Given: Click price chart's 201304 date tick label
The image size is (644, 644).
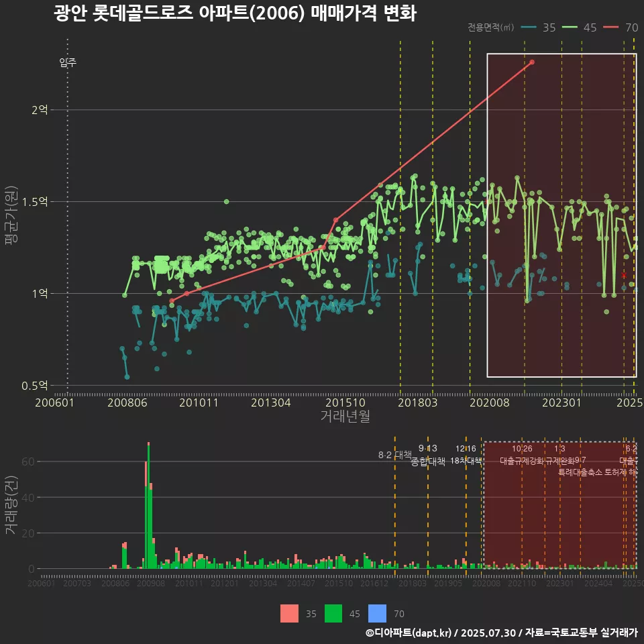Looking at the screenshot, I should tap(270, 402).
